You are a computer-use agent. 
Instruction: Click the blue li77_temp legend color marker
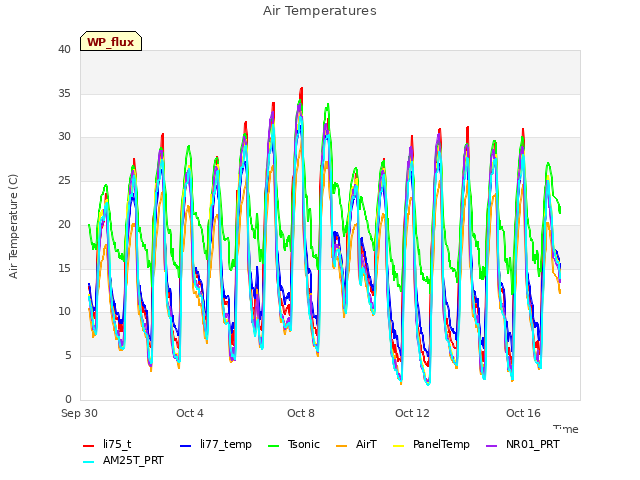[186, 446]
